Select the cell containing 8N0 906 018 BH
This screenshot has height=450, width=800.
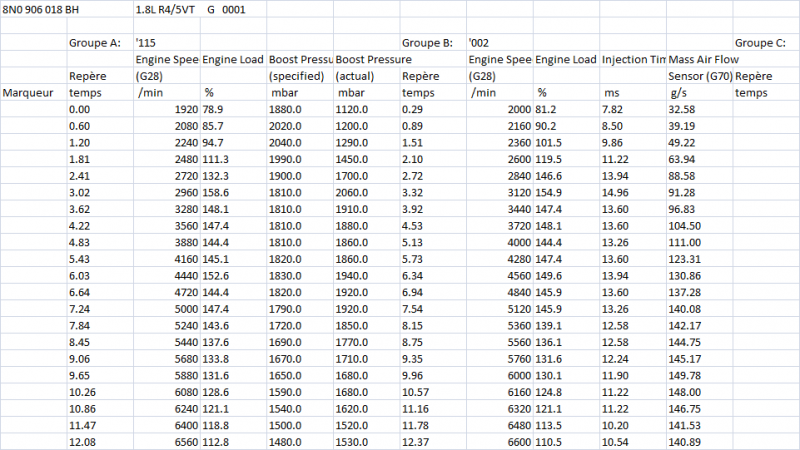tap(45, 9)
